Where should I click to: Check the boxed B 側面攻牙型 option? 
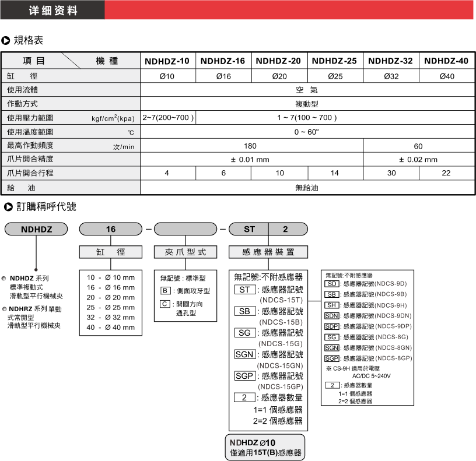164,290
